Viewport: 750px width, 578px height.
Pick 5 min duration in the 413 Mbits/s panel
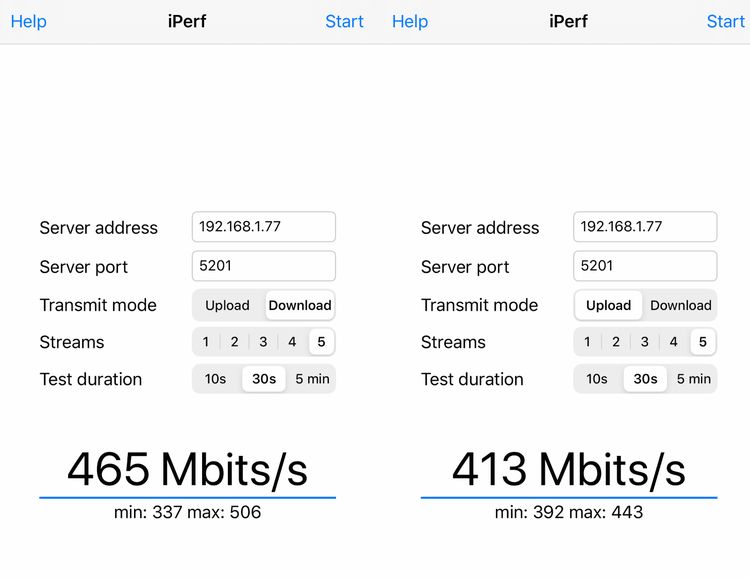click(693, 379)
